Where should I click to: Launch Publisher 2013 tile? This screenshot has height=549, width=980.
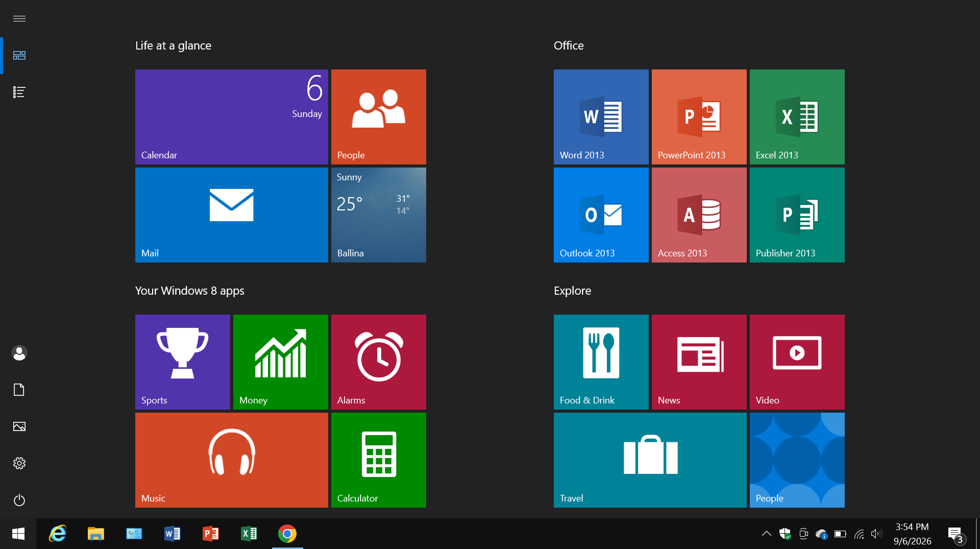coord(797,215)
